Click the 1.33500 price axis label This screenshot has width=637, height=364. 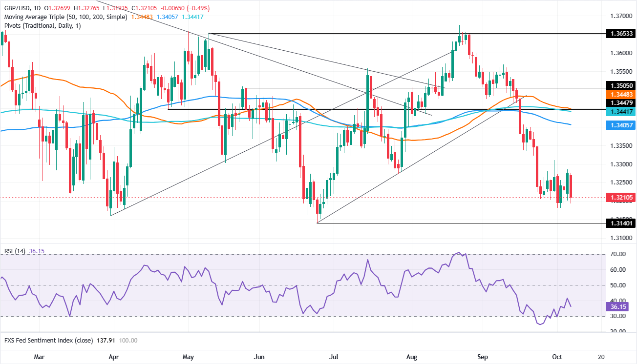620,146
